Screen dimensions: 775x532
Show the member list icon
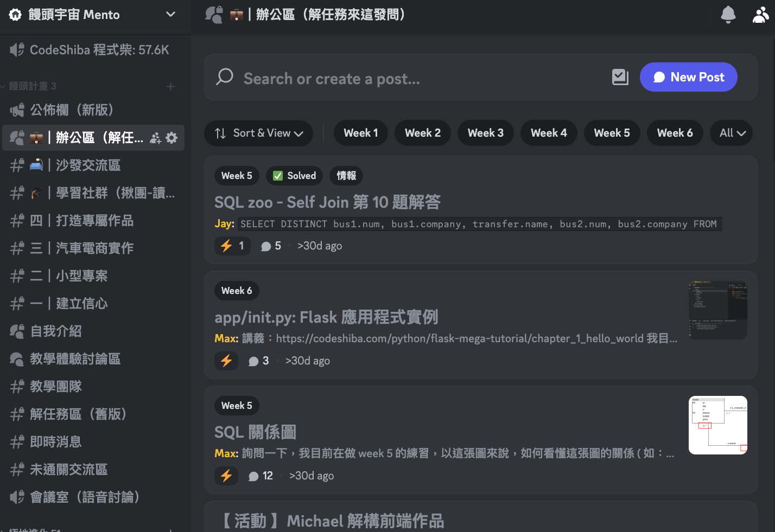click(x=760, y=15)
